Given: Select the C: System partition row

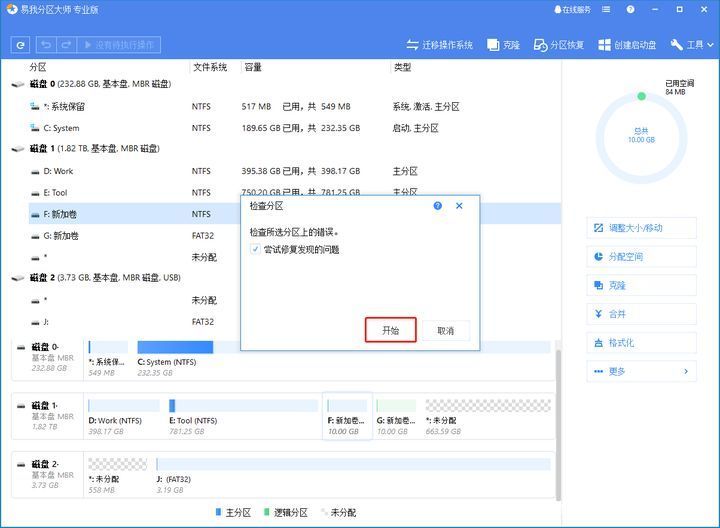Looking at the screenshot, I should coord(294,128).
